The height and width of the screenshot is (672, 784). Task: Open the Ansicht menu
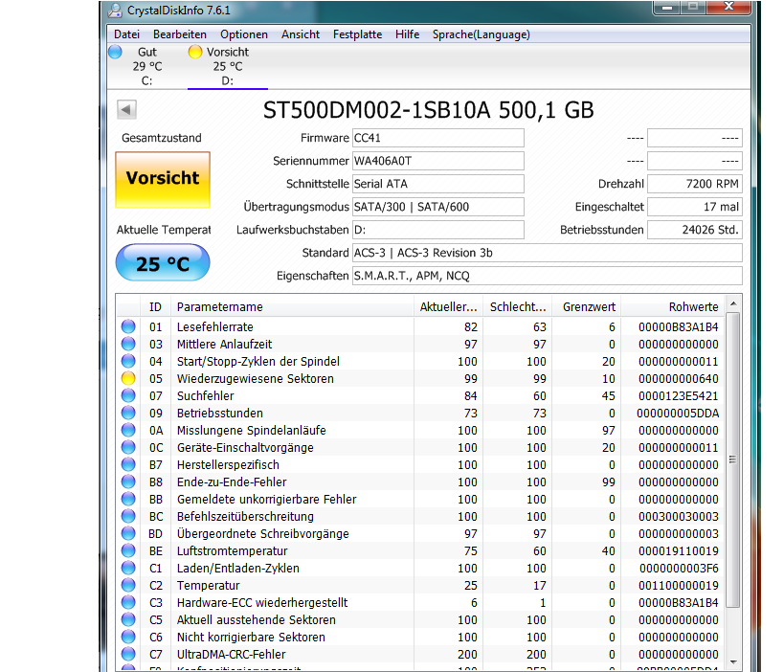click(x=301, y=34)
